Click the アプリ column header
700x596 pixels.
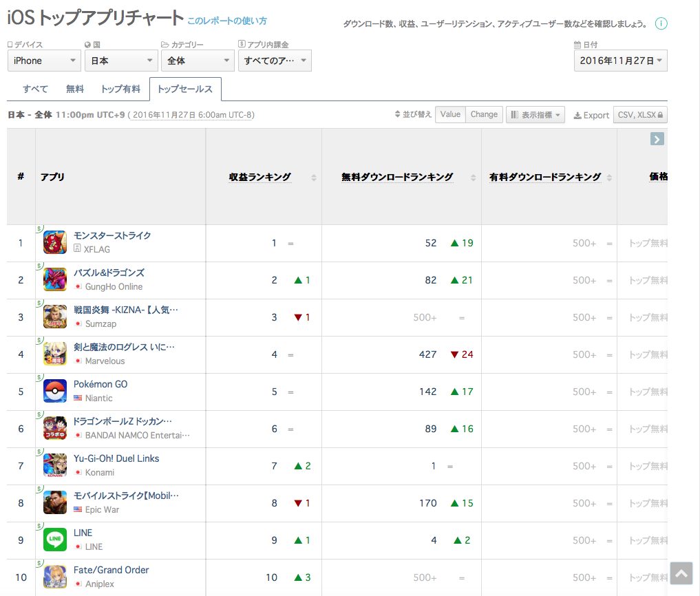click(53, 177)
